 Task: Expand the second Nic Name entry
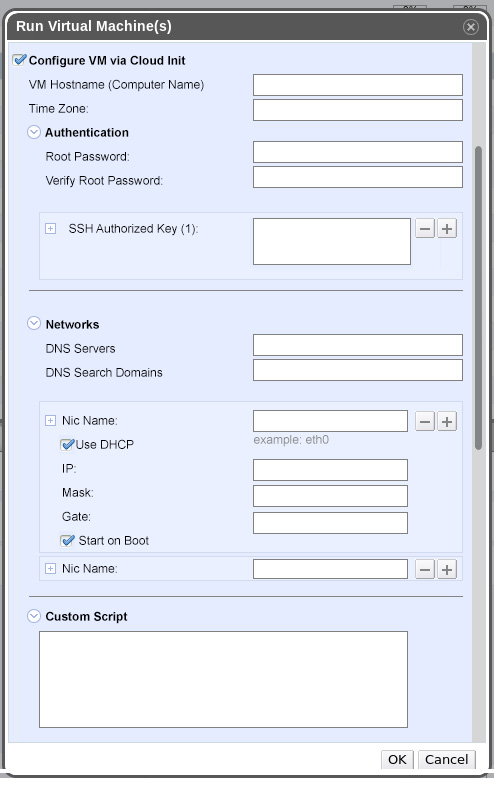pyautogui.click(x=50, y=569)
